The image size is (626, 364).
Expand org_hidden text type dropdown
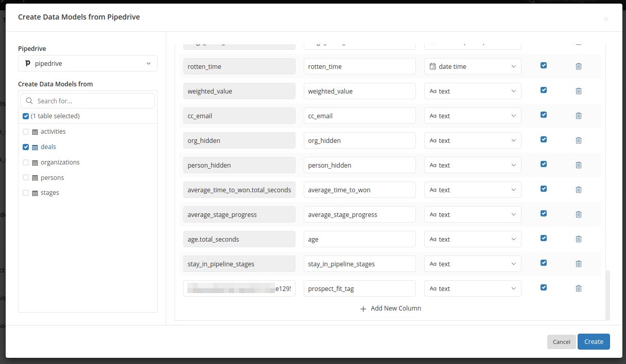pyautogui.click(x=473, y=140)
